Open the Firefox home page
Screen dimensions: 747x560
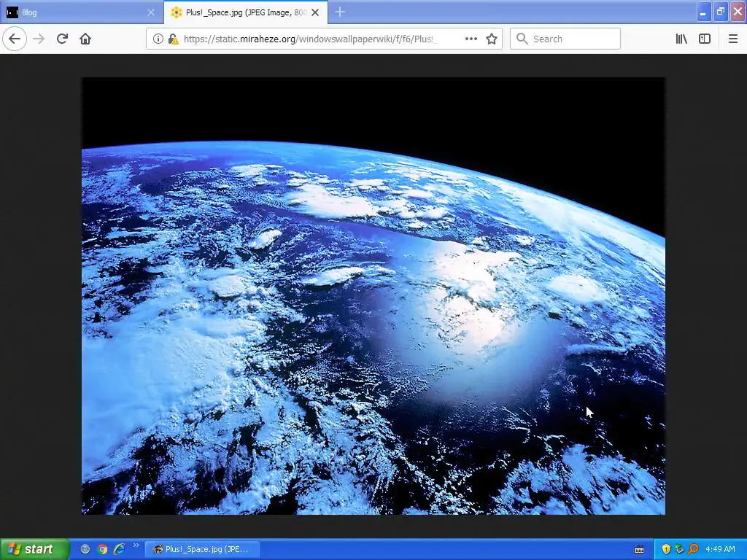(85, 39)
